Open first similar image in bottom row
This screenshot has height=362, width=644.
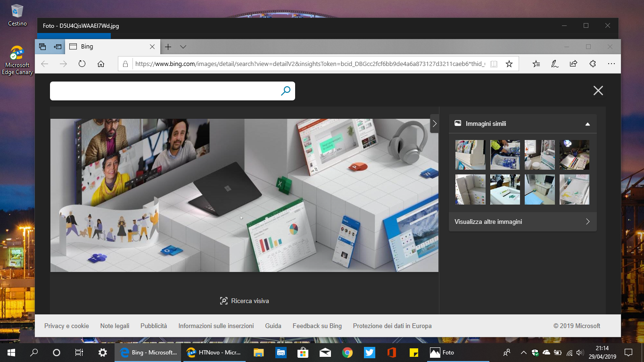click(470, 189)
